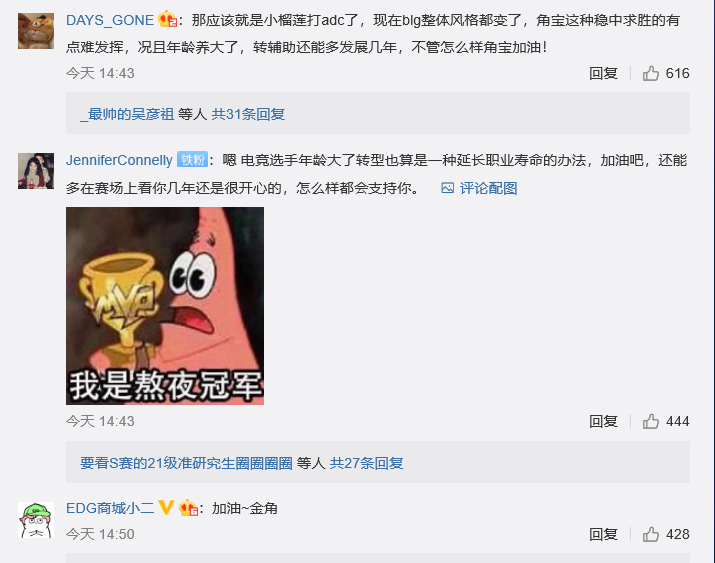Viewport: 715px width, 563px height.
Task: Open EDG商城小二's green hat avatar
Action: coord(36,520)
